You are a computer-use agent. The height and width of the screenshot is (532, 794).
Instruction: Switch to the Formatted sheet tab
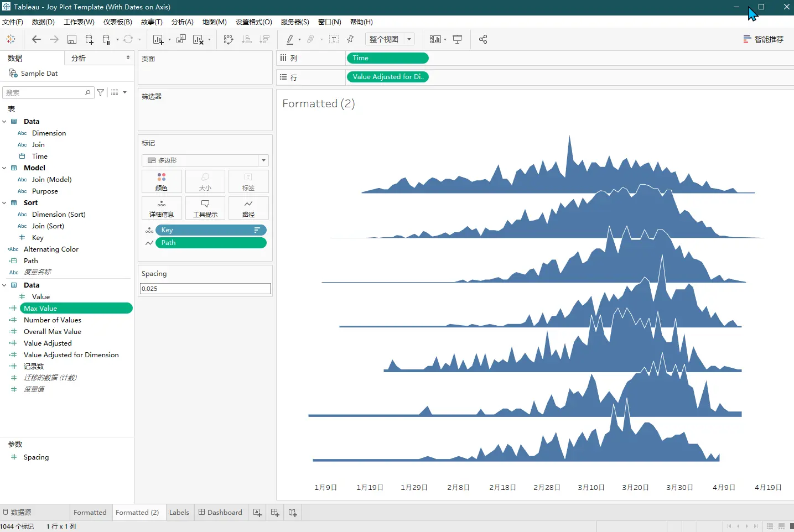coord(90,513)
